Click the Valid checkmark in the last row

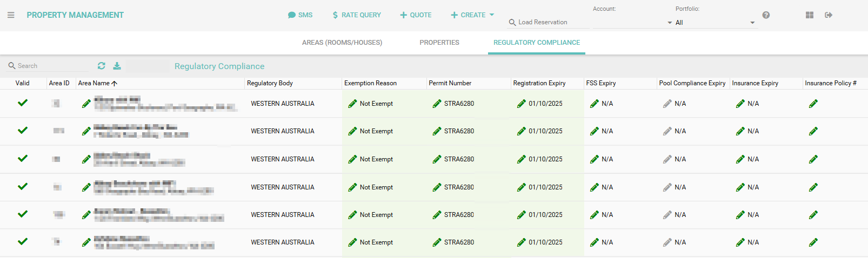[x=23, y=242]
